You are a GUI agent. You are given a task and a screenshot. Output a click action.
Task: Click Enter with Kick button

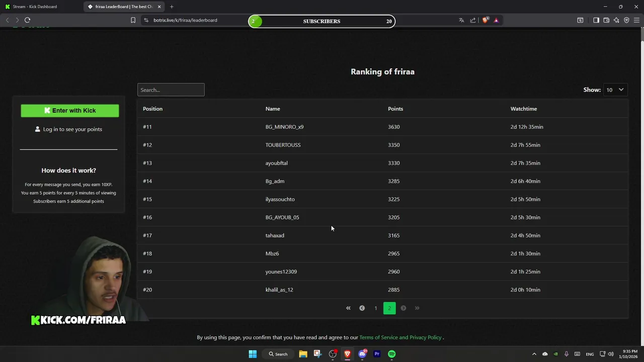[x=70, y=111]
